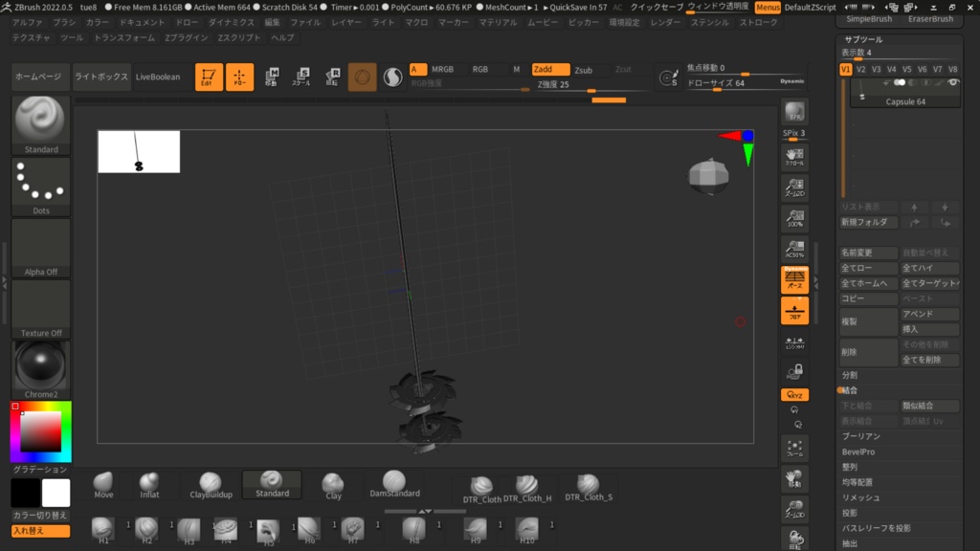Screen dimensions: 980x551
Task: Open the マテリアル menu
Action: 498,22
